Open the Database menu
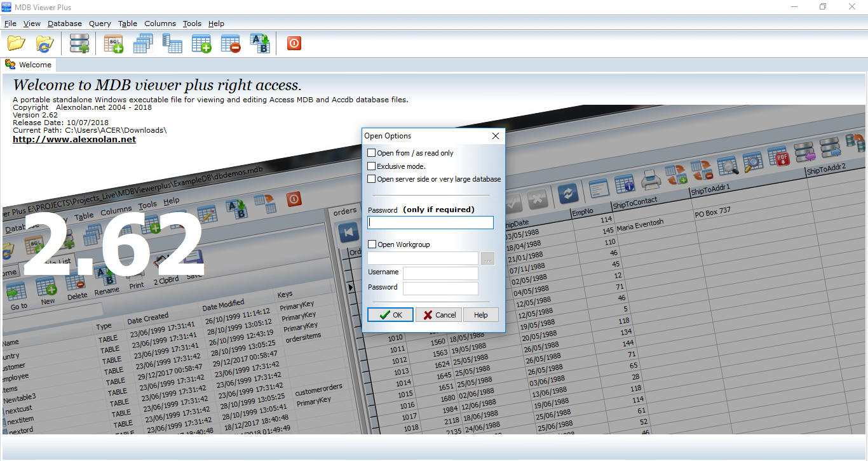Image resolution: width=868 pixels, height=461 pixels. 65,23
